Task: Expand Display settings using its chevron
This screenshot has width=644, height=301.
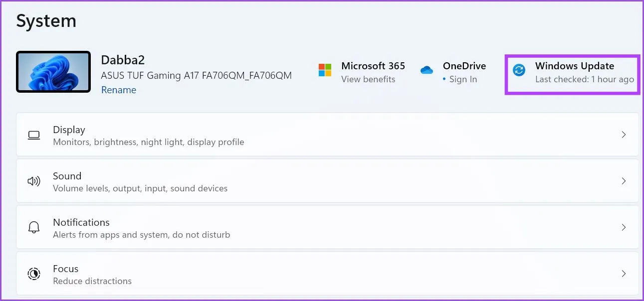Action: (624, 135)
